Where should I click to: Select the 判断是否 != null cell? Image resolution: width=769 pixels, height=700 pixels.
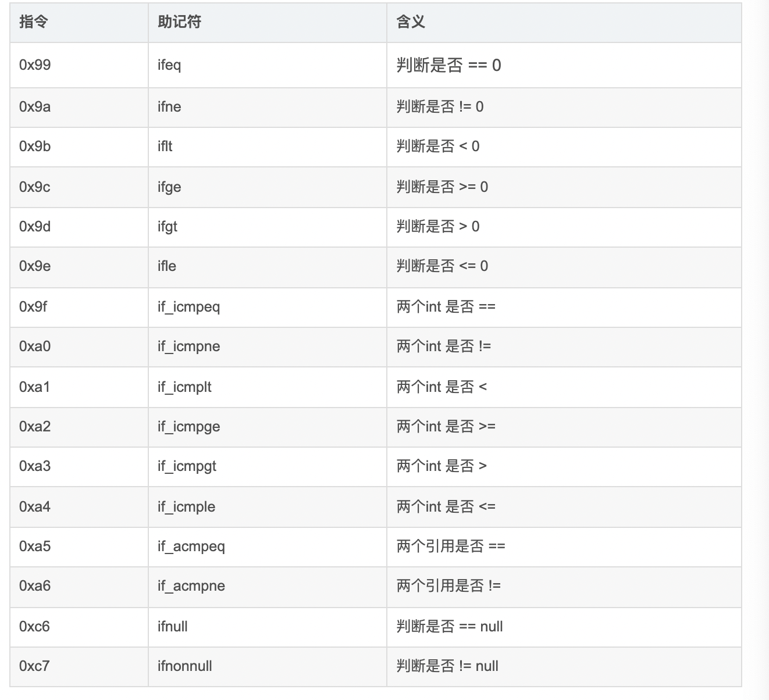point(564,667)
